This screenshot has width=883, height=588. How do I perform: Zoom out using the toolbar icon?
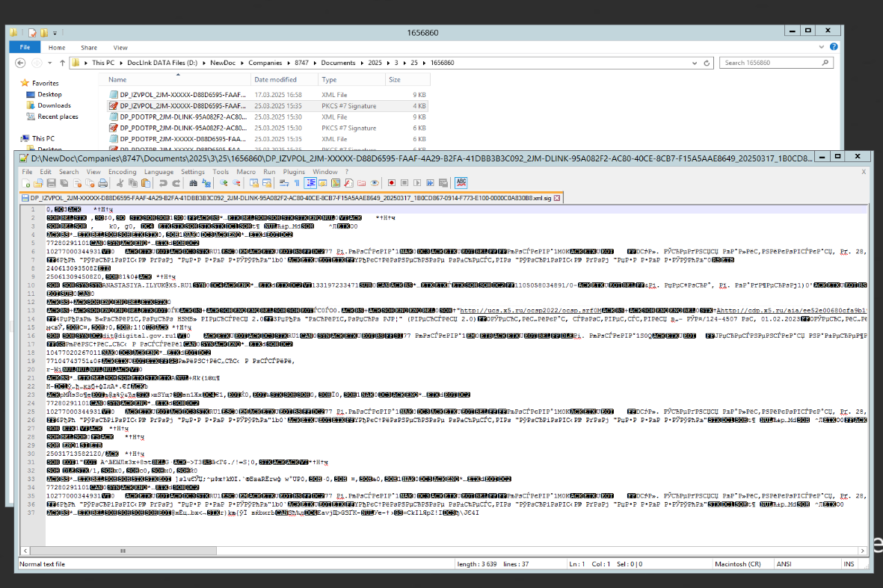tap(236, 183)
